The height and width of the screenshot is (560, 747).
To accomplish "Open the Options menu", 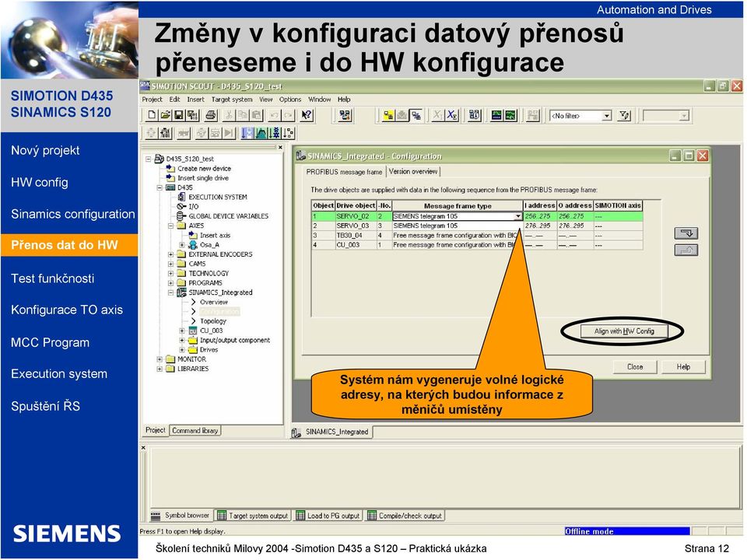I will [x=290, y=100].
